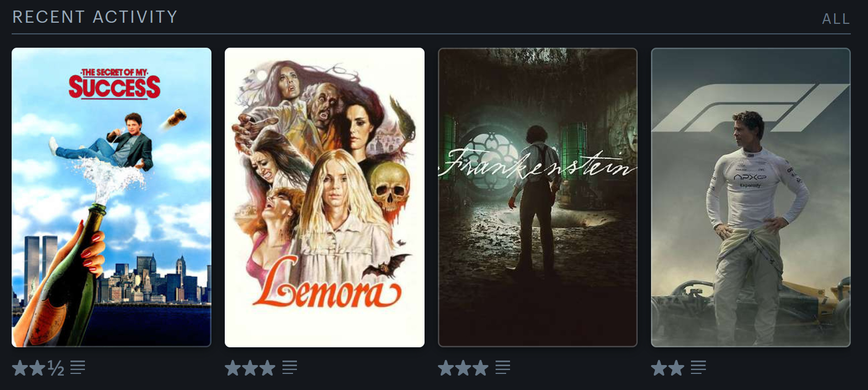Click the red Lemora title lettering
The width and height of the screenshot is (868, 390).
tap(326, 288)
